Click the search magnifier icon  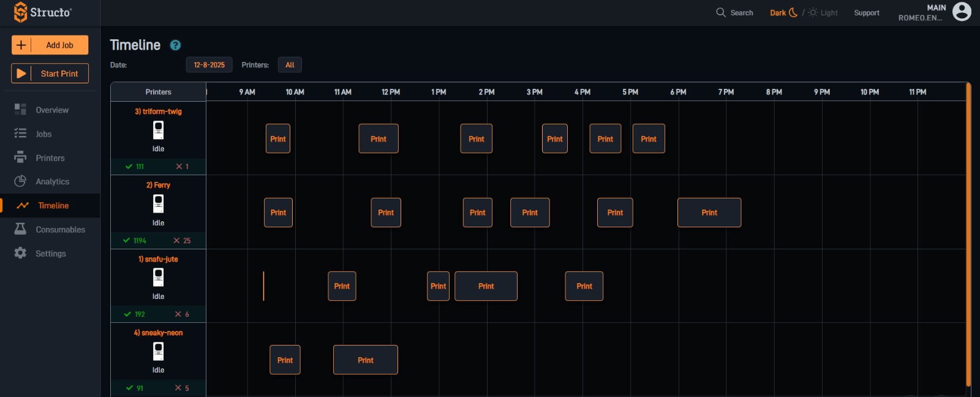[x=721, y=12]
